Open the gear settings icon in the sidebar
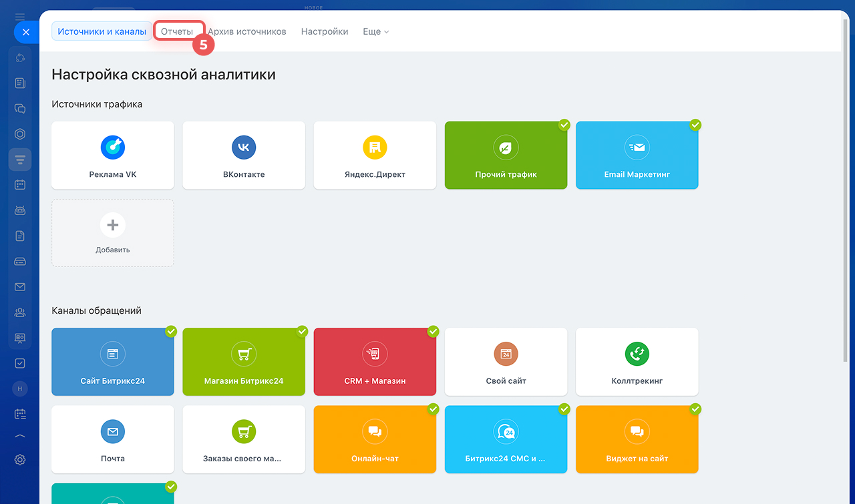The height and width of the screenshot is (504, 855). tap(20, 459)
